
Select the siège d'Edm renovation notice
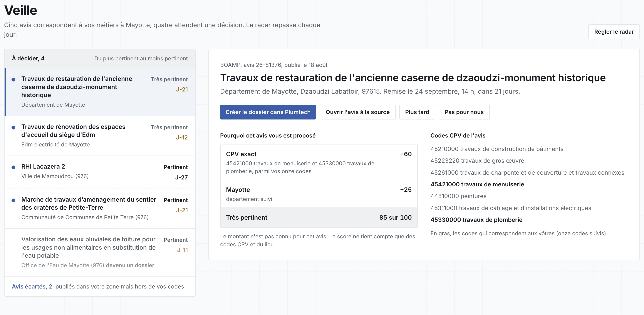click(x=100, y=136)
